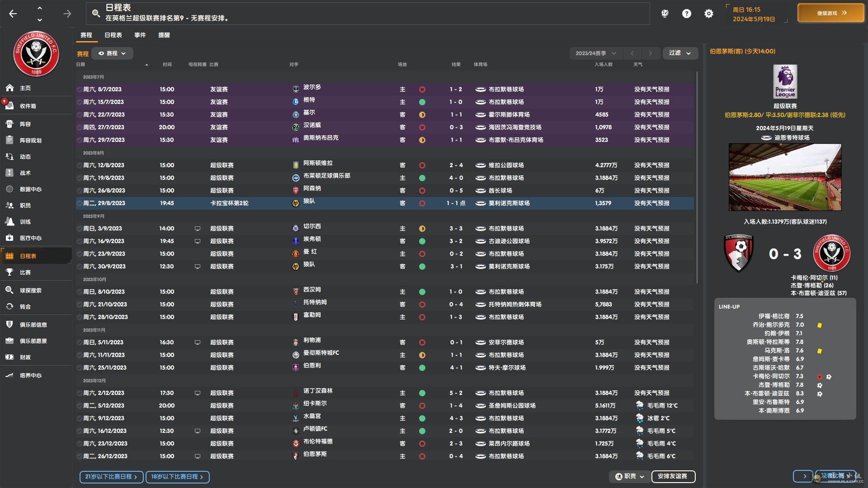Screen dimensions: 868x488
Task: Open the 转会 transfers sidebar icon
Action: coord(9,306)
